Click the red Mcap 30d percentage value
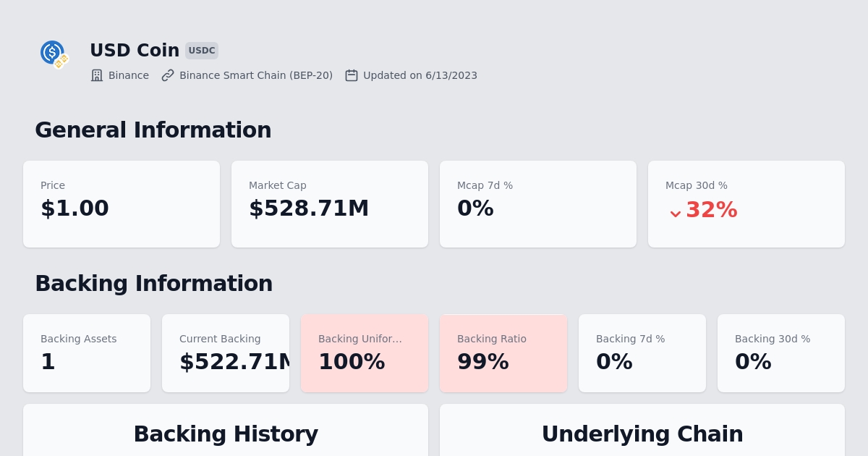The height and width of the screenshot is (456, 868). [712, 210]
